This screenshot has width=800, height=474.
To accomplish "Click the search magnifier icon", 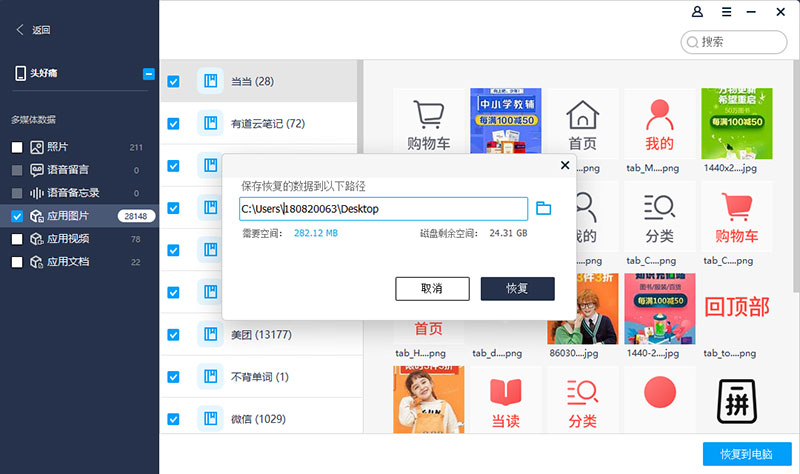I will [692, 42].
